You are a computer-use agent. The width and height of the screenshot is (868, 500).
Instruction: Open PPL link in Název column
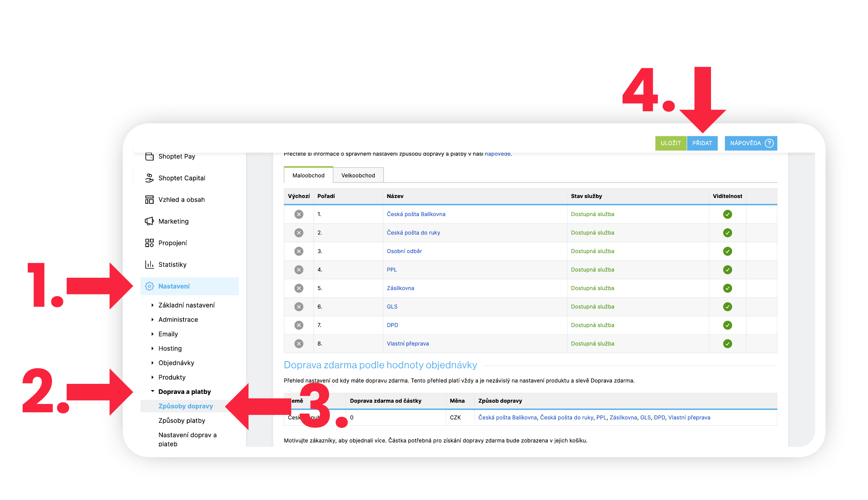[392, 270]
